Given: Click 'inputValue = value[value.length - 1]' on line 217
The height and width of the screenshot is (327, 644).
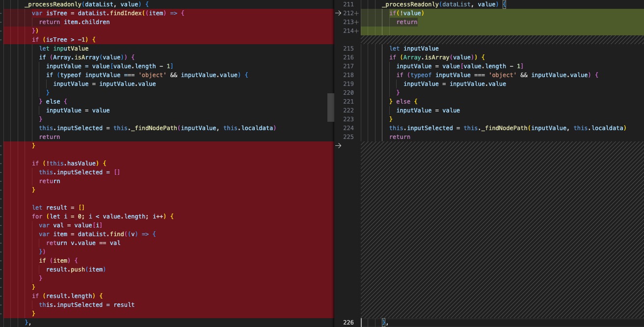Looking at the screenshot, I should tap(460, 66).
